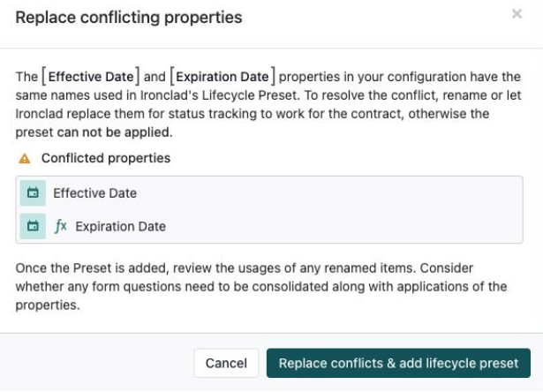Click empty area of conflicted properties list
543x392 pixels.
(x=346, y=209)
